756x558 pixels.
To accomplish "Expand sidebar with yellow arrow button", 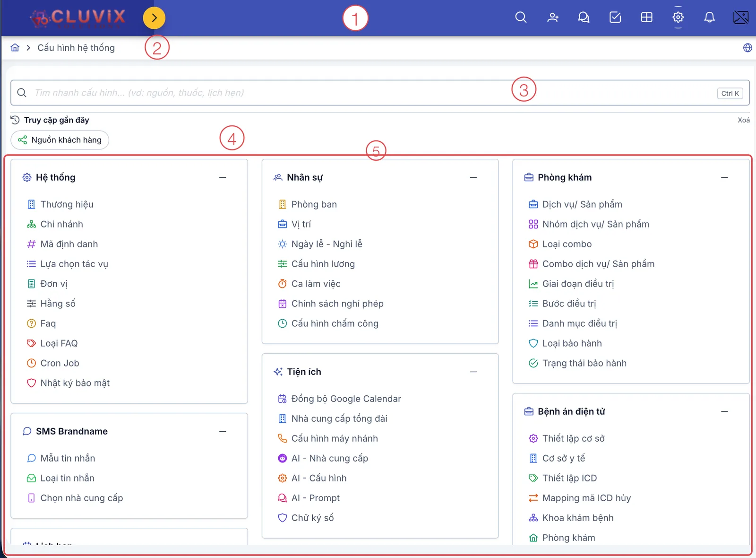I will pos(154,18).
